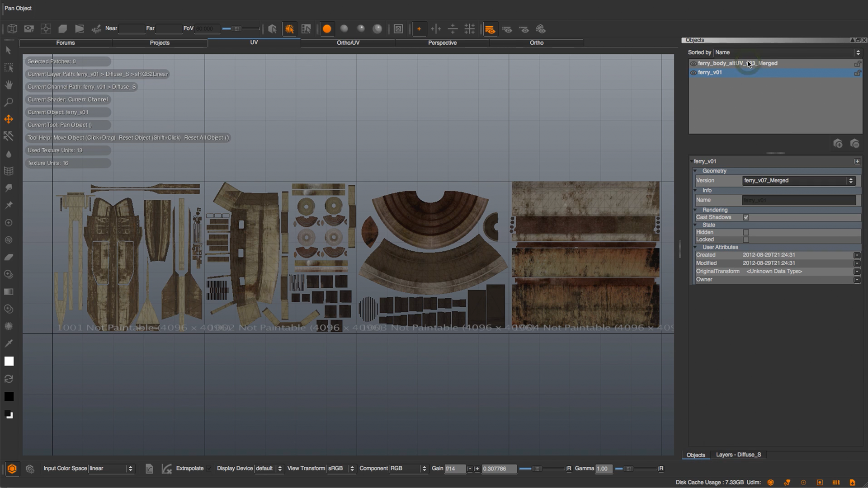Click the Extrapolate curve icon
The width and height of the screenshot is (868, 488).
[166, 469]
